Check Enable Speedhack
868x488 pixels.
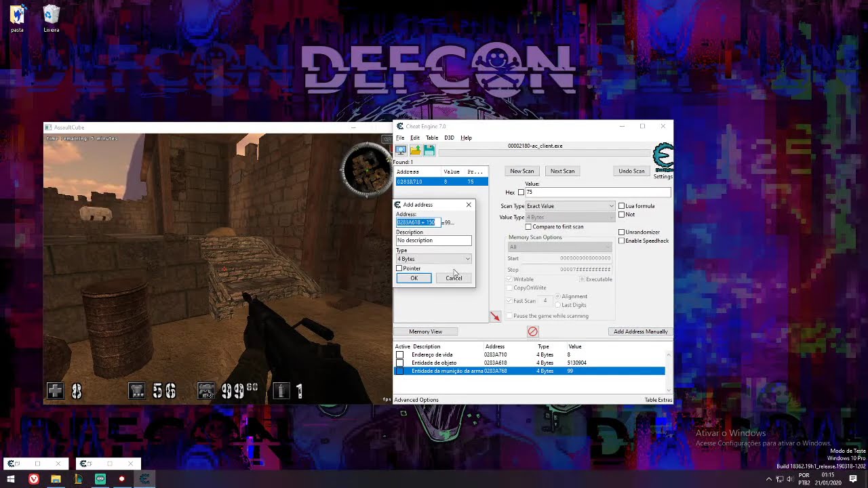click(621, 241)
